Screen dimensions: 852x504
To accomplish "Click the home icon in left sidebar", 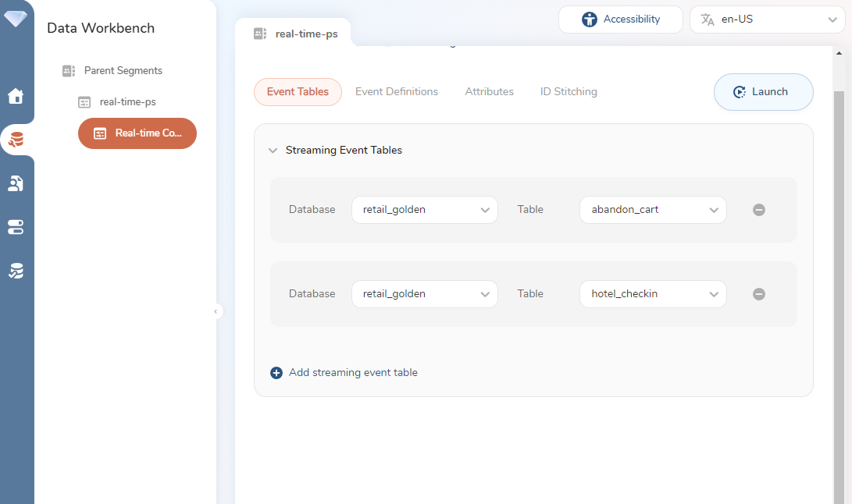I will 16,97.
